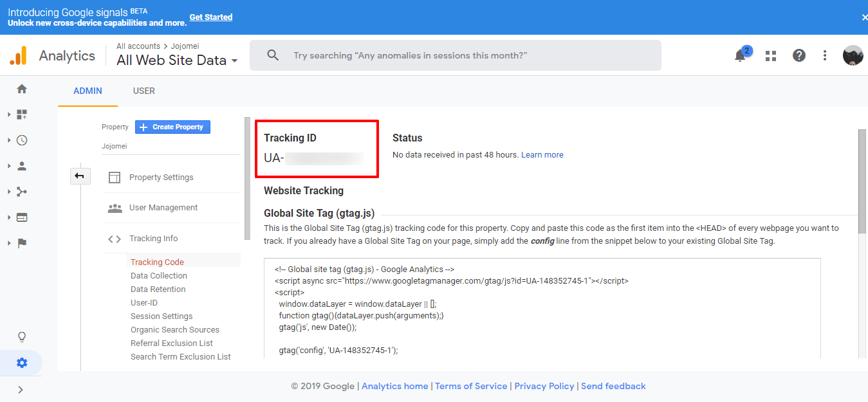
Task: Open the three-dot more options menu
Action: [x=825, y=55]
